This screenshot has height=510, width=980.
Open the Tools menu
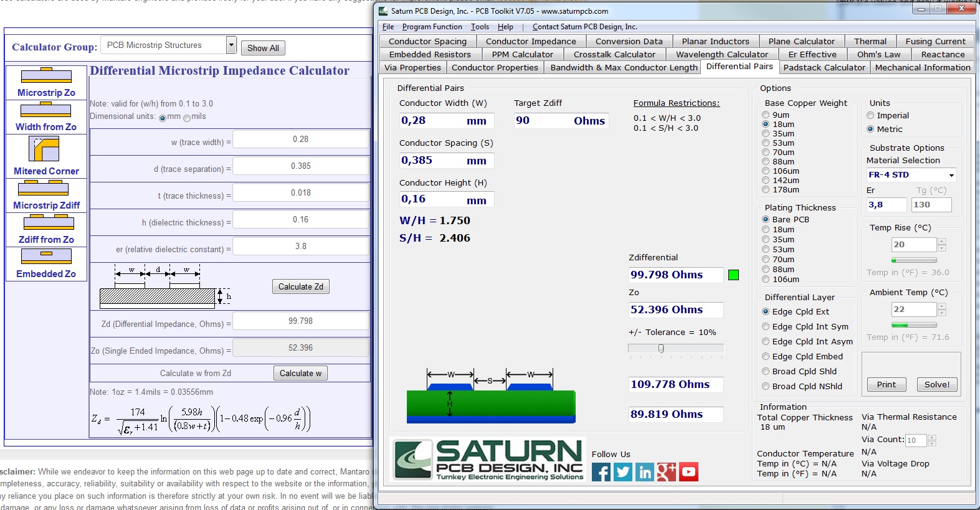480,27
